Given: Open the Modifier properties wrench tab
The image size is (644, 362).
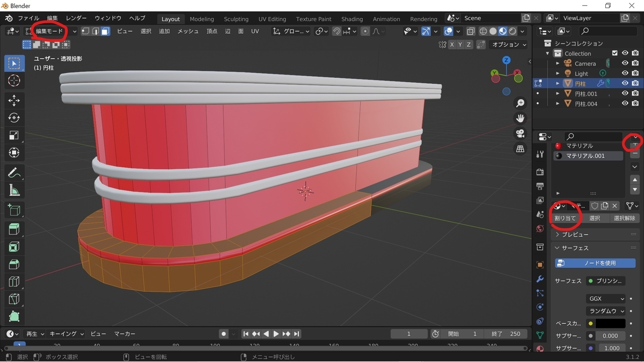Looking at the screenshot, I should point(540,279).
